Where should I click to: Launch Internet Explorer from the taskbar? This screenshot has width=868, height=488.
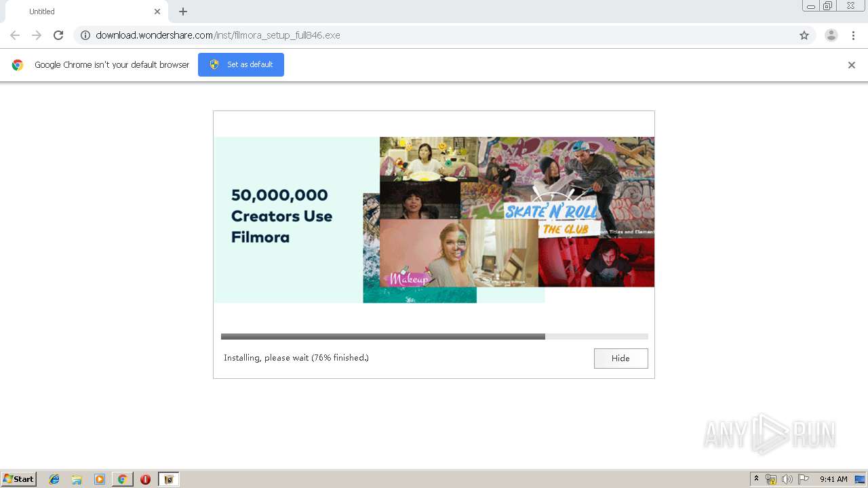pyautogui.click(x=54, y=479)
